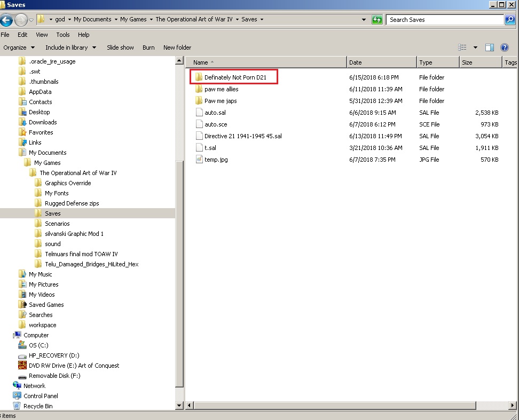Open the View menu

42,35
